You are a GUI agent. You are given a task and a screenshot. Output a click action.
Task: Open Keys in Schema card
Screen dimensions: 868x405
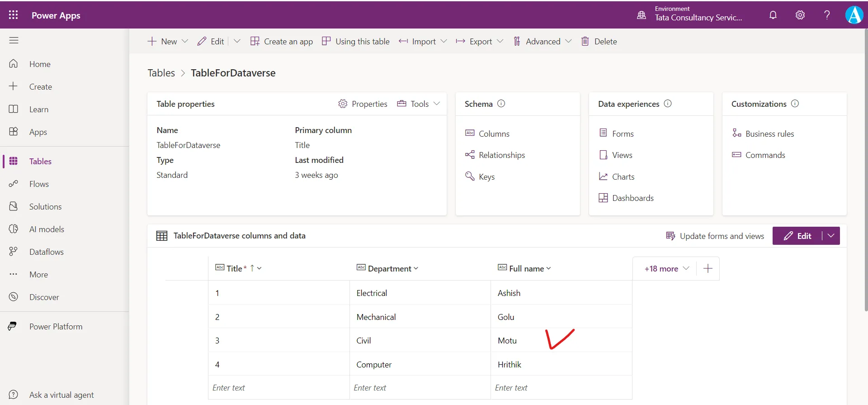click(480, 176)
